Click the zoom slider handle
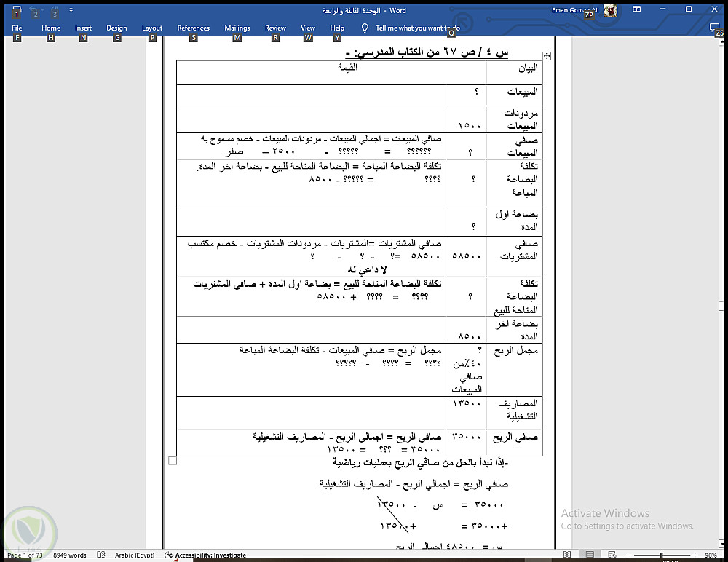Image resolution: width=728 pixels, height=562 pixels. coord(661,555)
